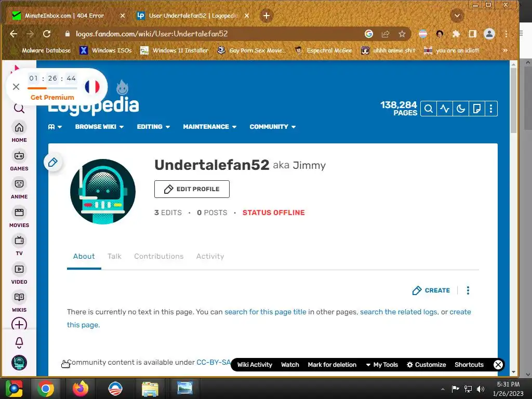This screenshot has height=399, width=532.
Task: Bookmark this page with the star icon
Action: pyautogui.click(x=402, y=34)
